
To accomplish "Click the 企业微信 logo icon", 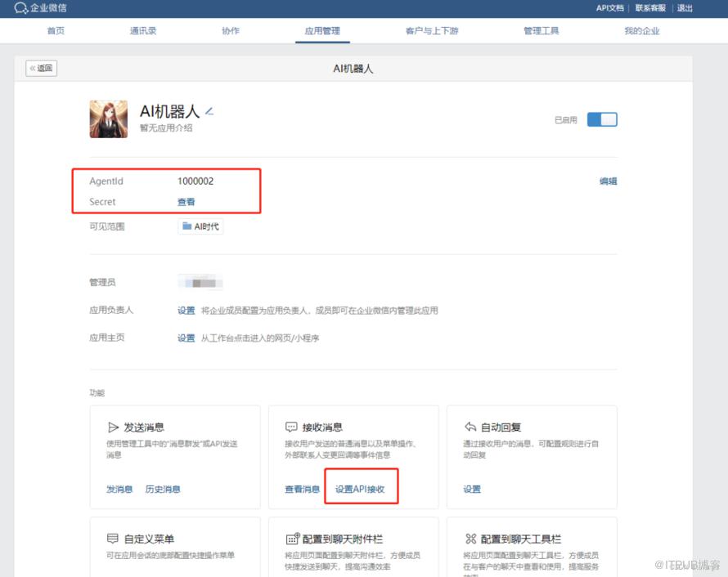I will point(20,8).
